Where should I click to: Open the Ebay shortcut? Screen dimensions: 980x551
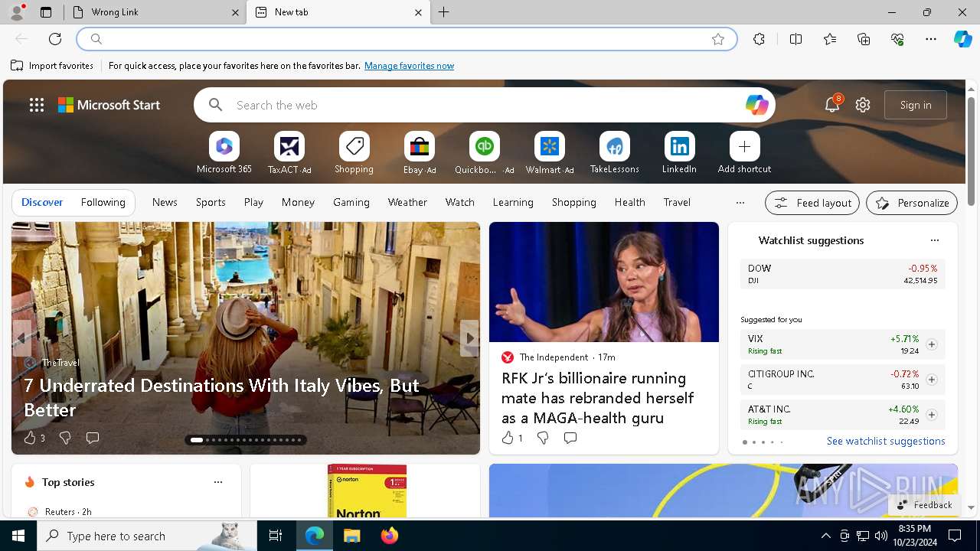[x=420, y=153]
